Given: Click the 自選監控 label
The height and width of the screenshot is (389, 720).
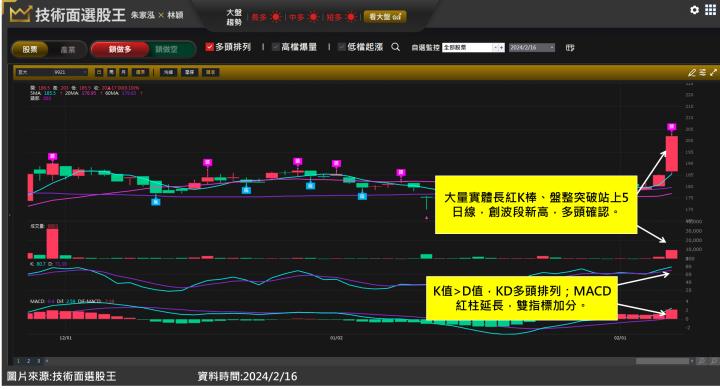Looking at the screenshot, I should click(x=425, y=47).
